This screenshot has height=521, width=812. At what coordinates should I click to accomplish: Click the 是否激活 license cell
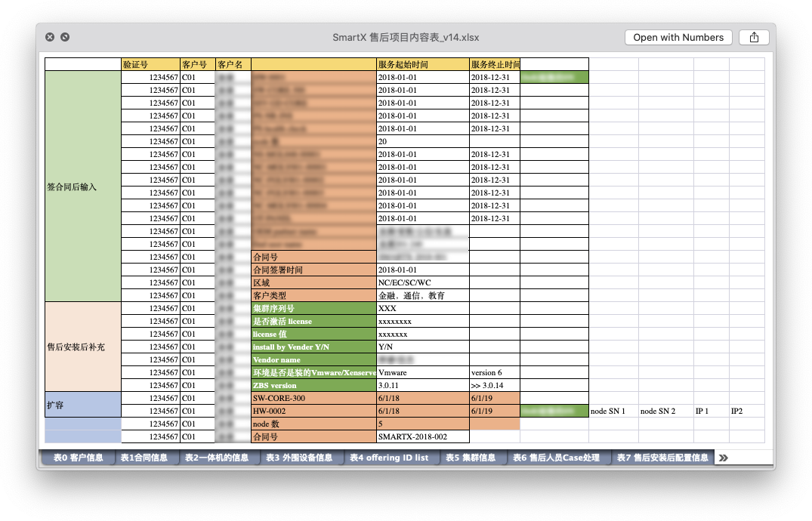point(313,321)
